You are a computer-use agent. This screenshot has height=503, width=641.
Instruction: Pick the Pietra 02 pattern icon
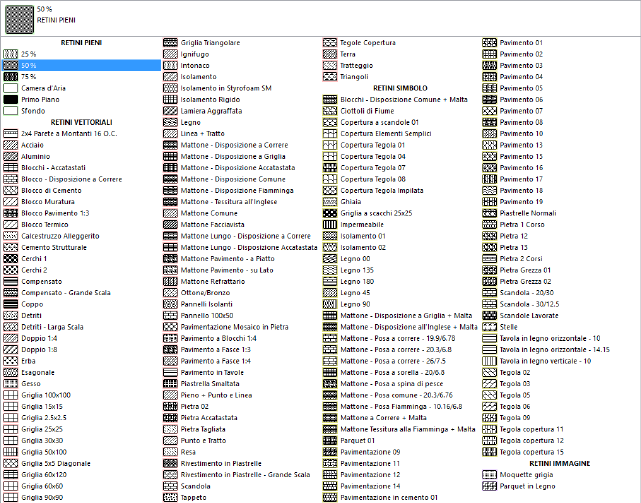point(170,406)
